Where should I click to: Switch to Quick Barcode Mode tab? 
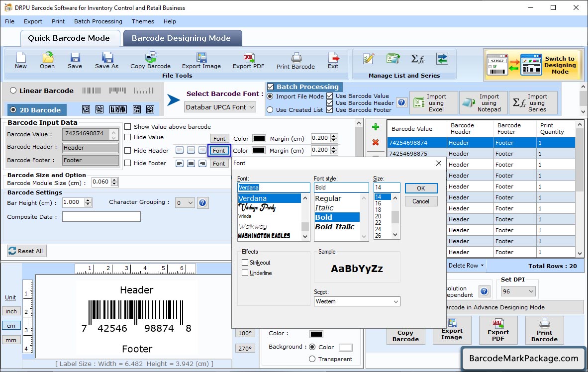tap(70, 38)
